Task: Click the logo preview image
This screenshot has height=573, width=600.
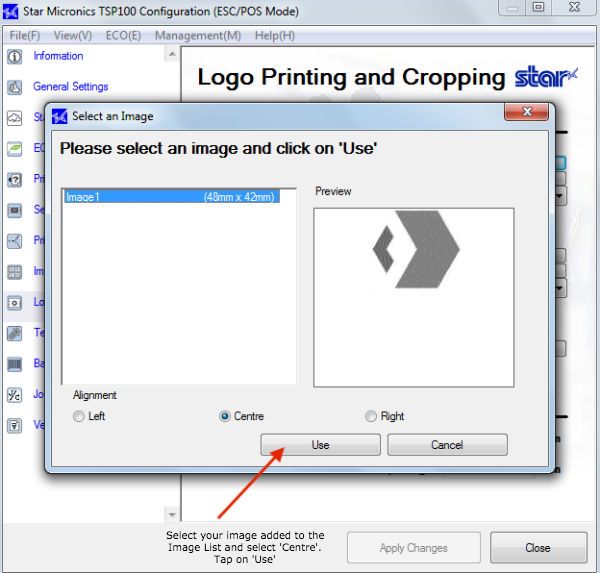Action: (x=414, y=298)
